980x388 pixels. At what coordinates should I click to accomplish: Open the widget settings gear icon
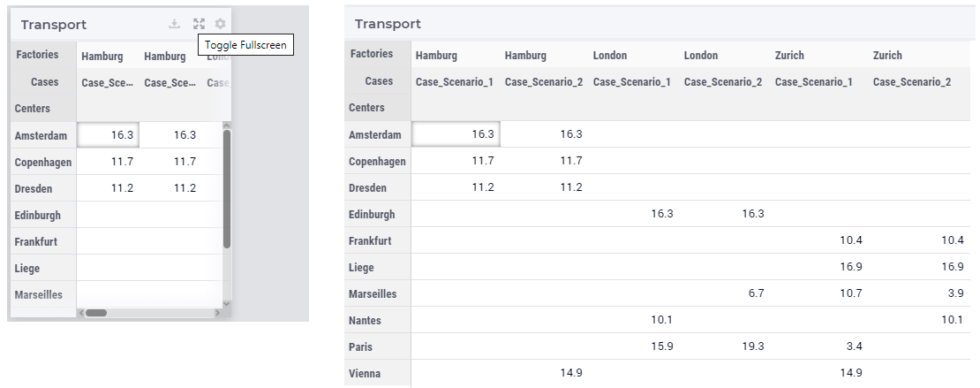220,24
